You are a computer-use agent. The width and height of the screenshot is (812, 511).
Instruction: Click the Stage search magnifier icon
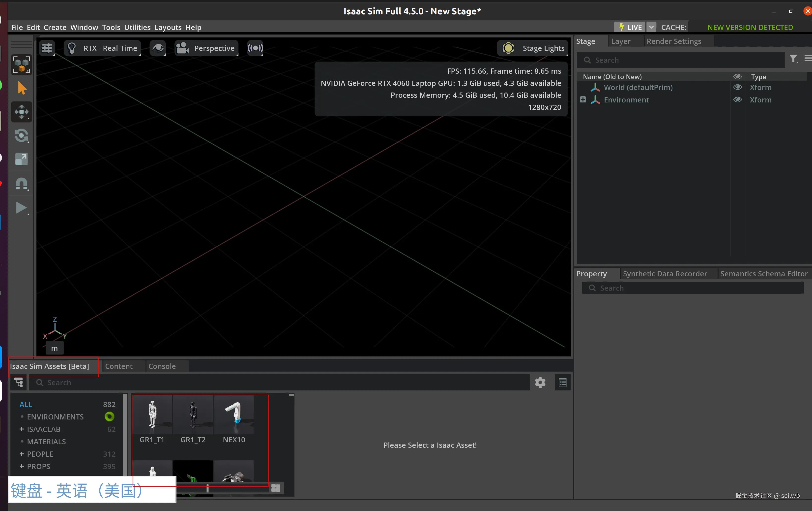click(x=587, y=60)
